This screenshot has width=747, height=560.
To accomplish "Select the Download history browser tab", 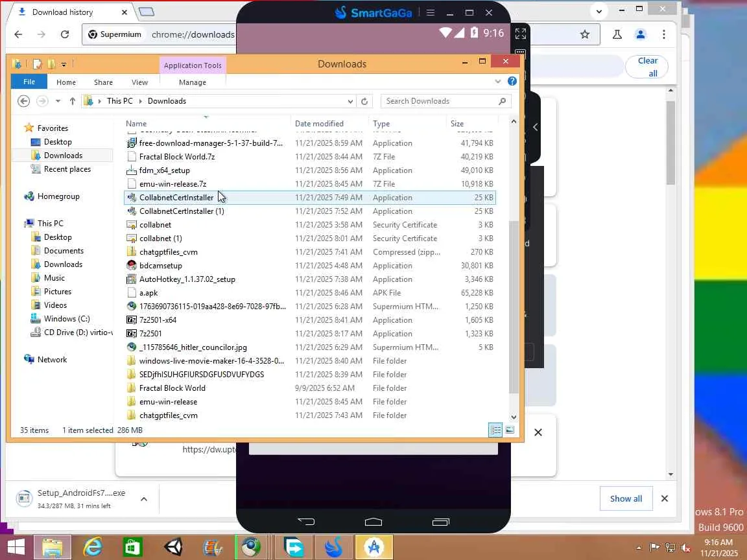I will [71, 12].
